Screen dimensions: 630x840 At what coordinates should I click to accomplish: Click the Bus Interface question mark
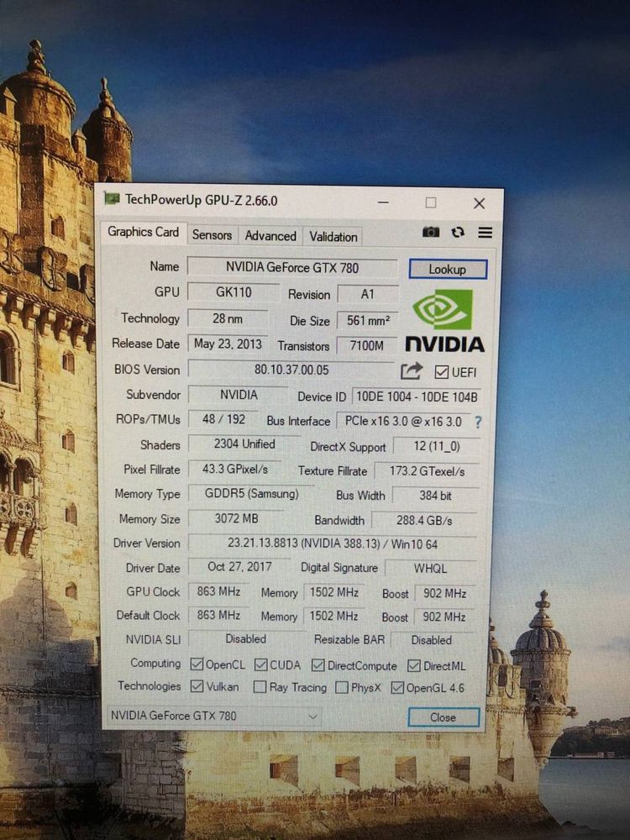click(x=478, y=423)
